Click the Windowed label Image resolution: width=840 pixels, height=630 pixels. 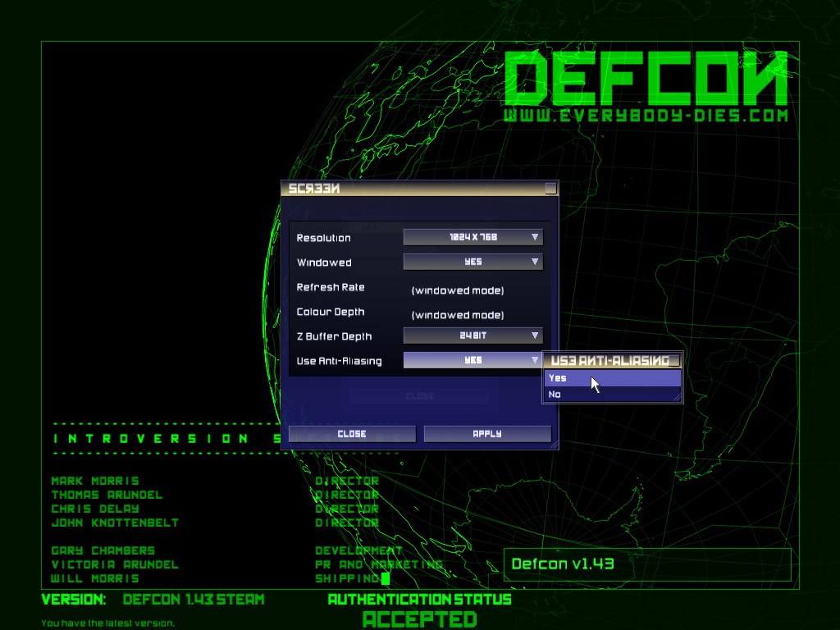(x=324, y=262)
